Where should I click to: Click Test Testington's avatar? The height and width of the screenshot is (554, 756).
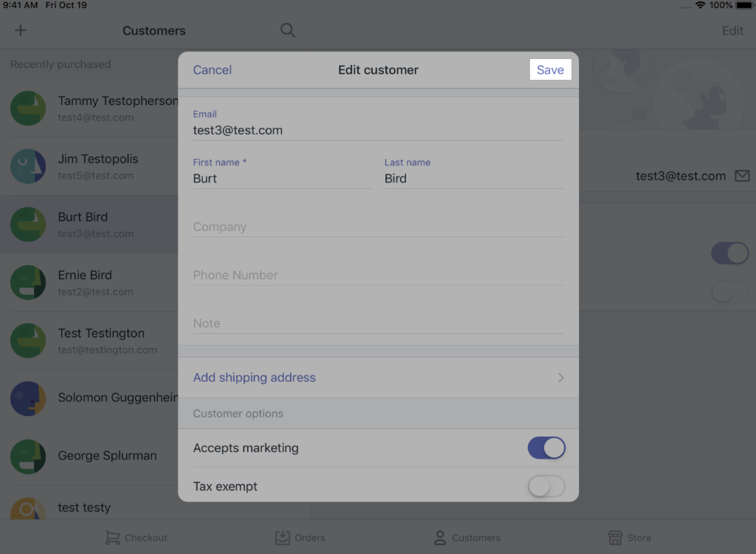[x=28, y=341]
